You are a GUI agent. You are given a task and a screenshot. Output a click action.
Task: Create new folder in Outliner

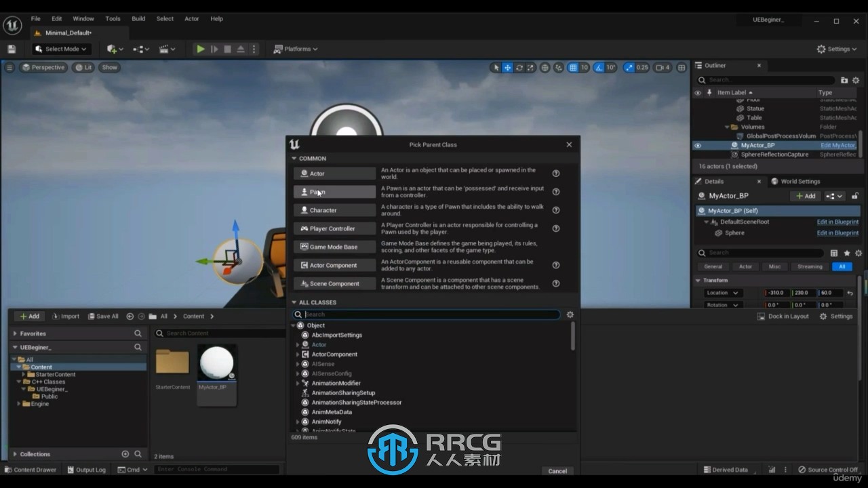pos(844,80)
